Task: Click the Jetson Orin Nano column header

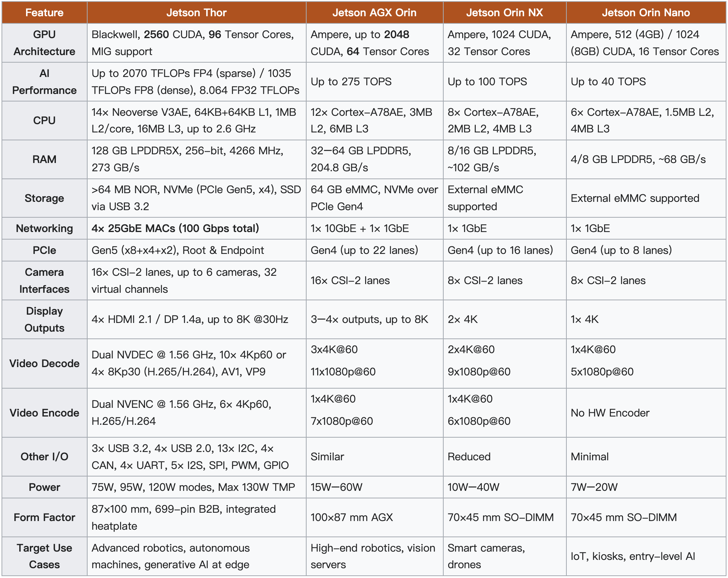Action: click(646, 12)
